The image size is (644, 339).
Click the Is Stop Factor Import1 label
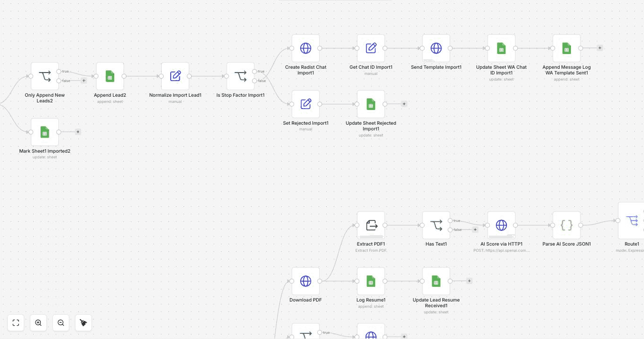pyautogui.click(x=240, y=95)
